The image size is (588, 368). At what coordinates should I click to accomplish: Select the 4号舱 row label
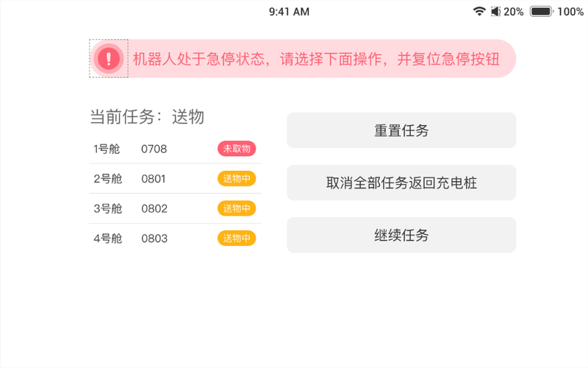click(108, 238)
